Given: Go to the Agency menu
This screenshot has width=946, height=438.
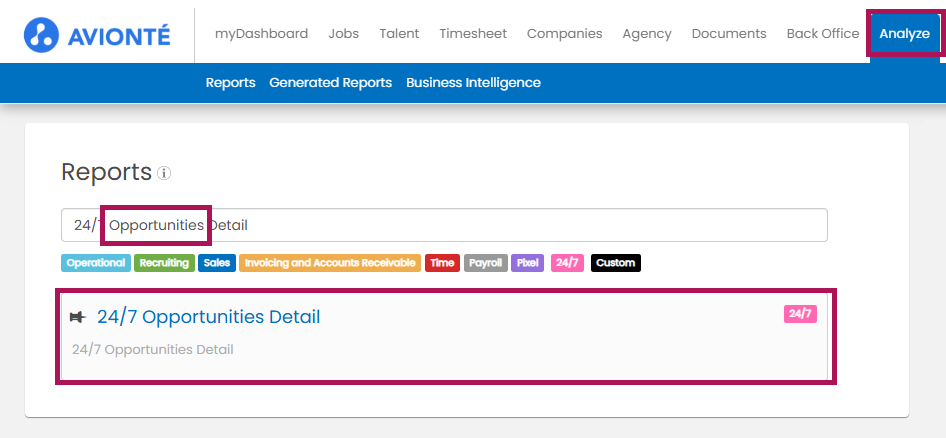Looking at the screenshot, I should point(647,34).
